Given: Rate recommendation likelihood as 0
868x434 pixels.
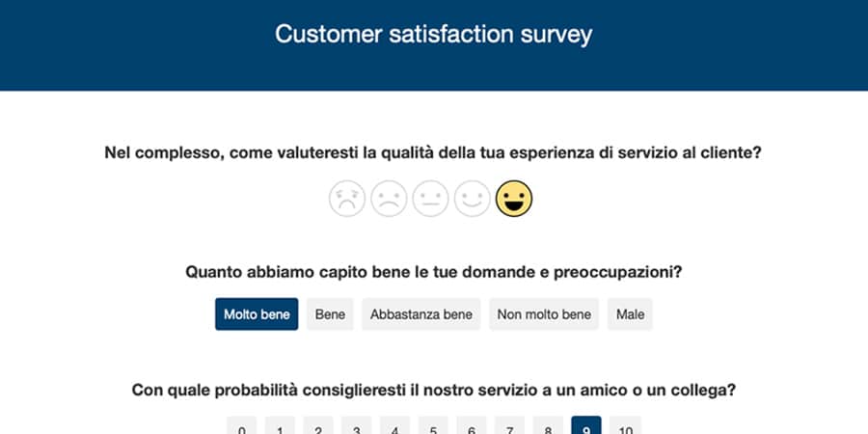Looking at the screenshot, I should click(x=241, y=426).
